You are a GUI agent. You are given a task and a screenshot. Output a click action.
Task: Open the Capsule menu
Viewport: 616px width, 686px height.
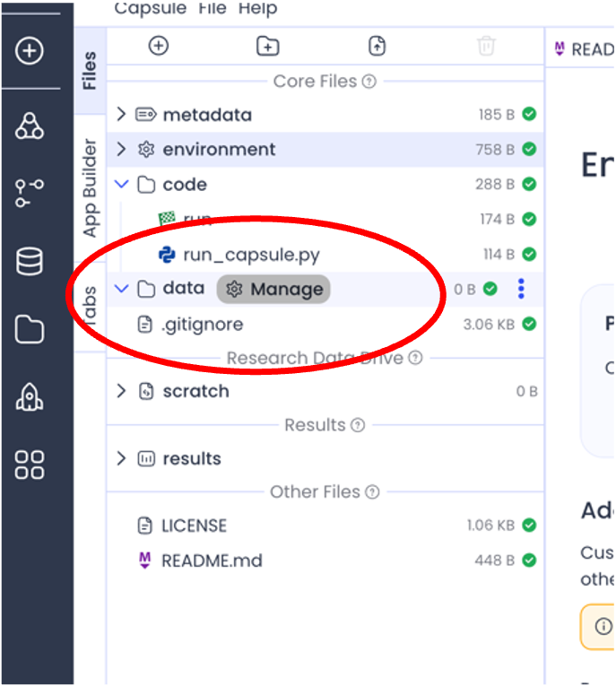(150, 9)
